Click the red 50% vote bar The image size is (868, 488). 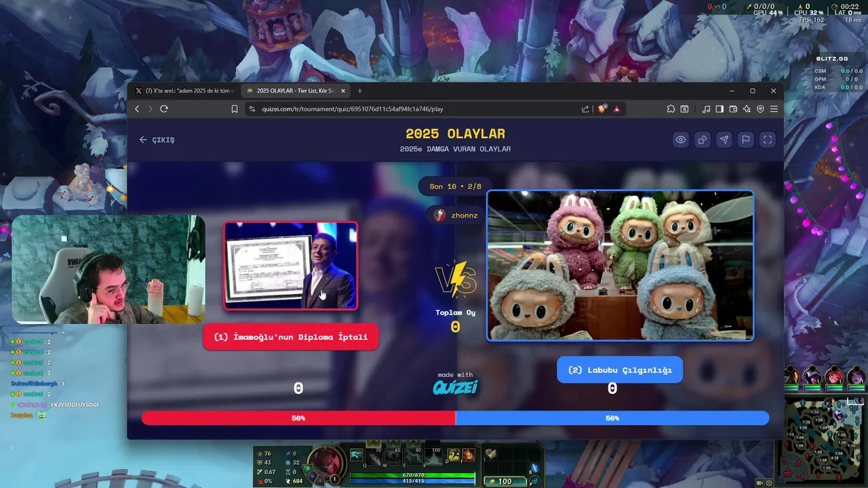click(x=298, y=418)
